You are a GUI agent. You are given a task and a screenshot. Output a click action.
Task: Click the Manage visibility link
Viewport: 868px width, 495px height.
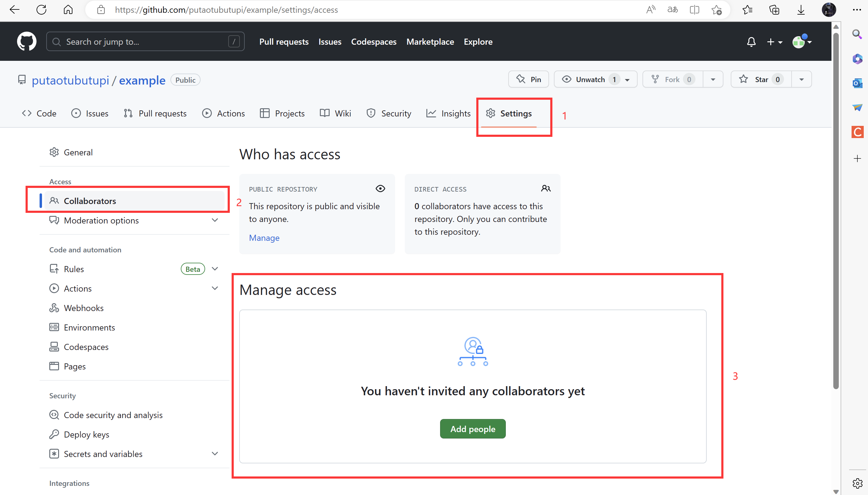(x=264, y=238)
